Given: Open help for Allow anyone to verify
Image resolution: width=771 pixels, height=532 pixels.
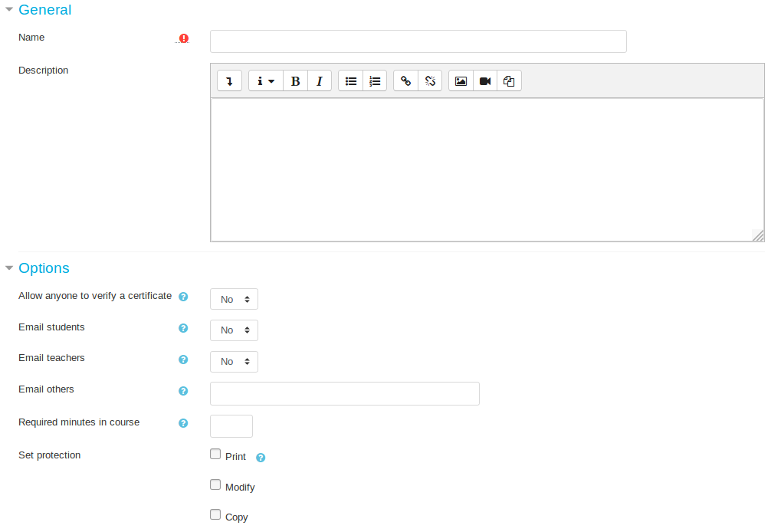Looking at the screenshot, I should coord(183,296).
